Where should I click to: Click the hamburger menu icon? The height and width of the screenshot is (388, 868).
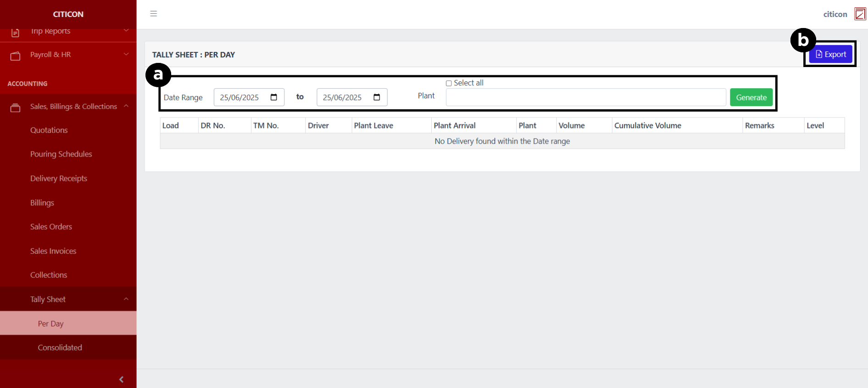(154, 14)
